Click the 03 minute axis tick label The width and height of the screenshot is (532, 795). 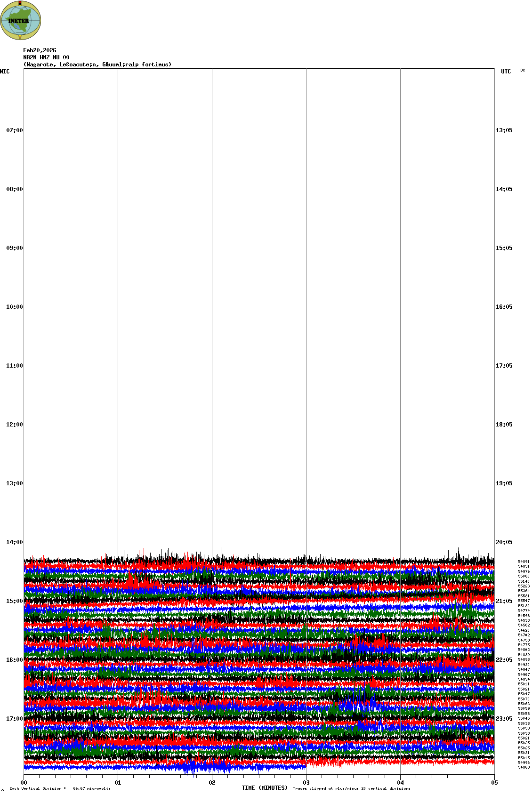coord(306,783)
